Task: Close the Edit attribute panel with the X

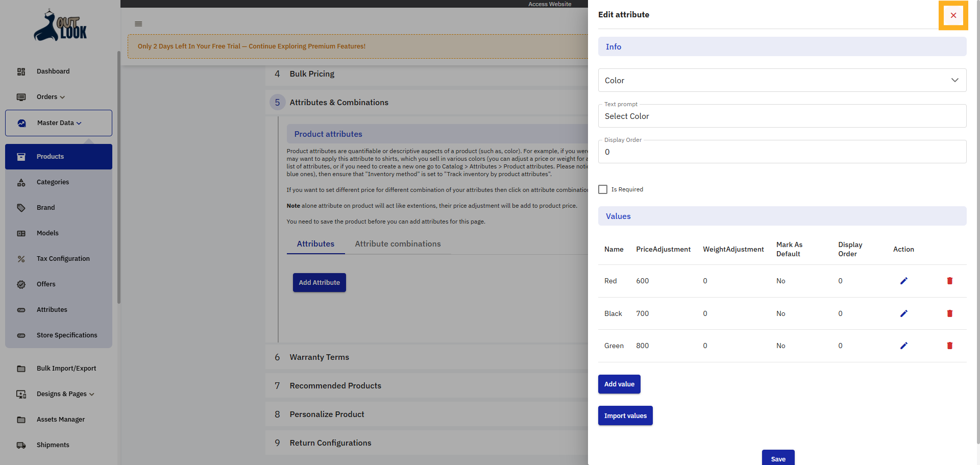Action: (x=953, y=15)
